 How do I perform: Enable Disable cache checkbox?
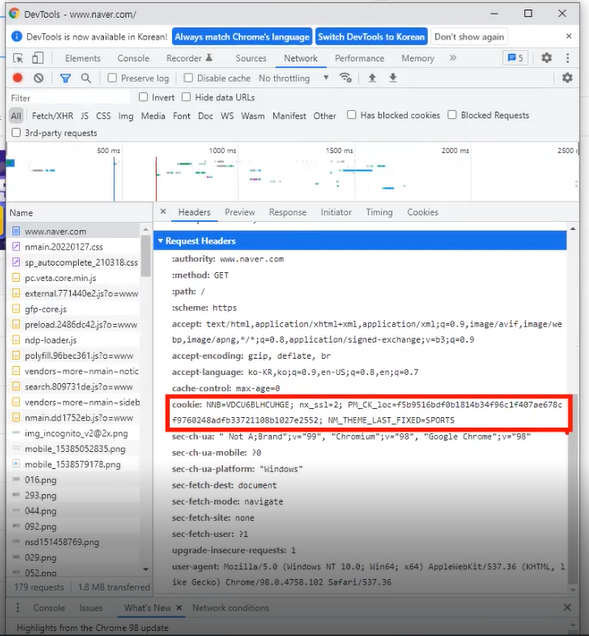[x=188, y=78]
